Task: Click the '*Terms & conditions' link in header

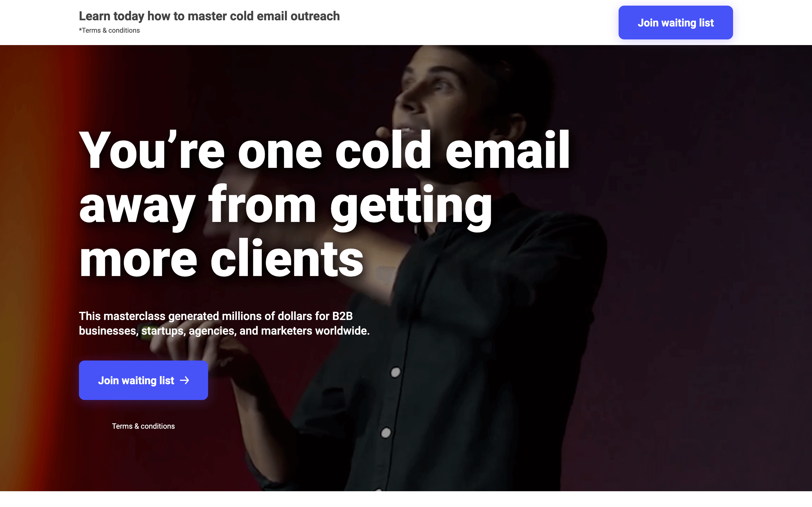Action: pyautogui.click(x=109, y=30)
